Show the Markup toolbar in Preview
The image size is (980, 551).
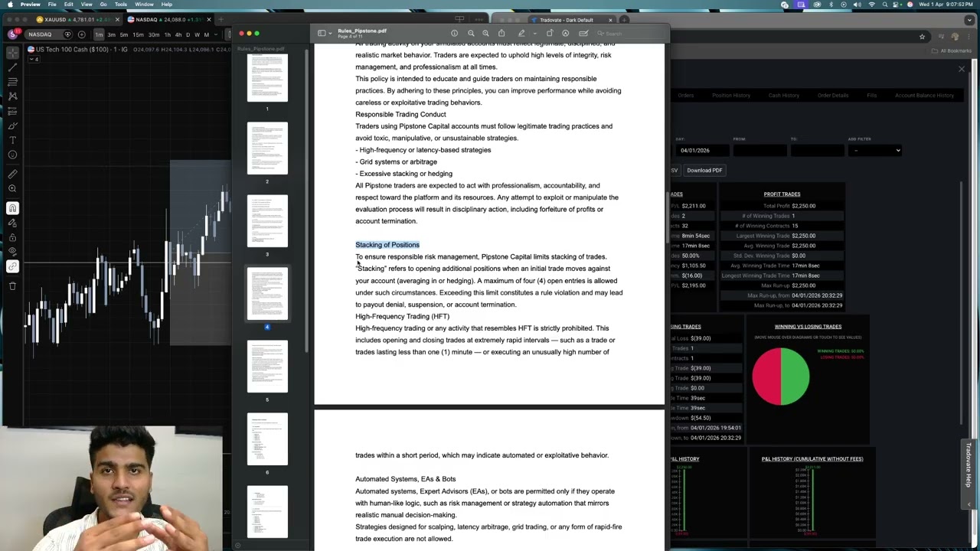[566, 34]
